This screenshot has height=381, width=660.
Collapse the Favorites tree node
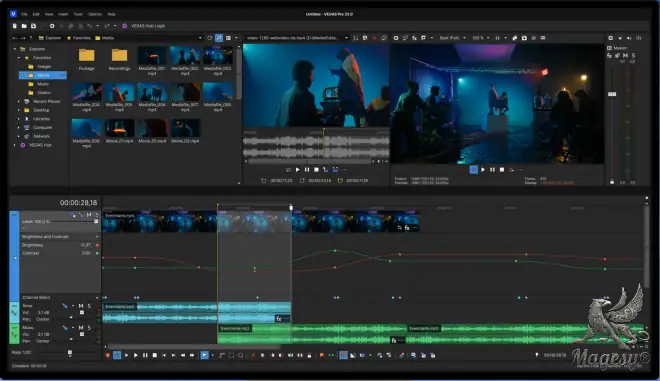click(19, 58)
